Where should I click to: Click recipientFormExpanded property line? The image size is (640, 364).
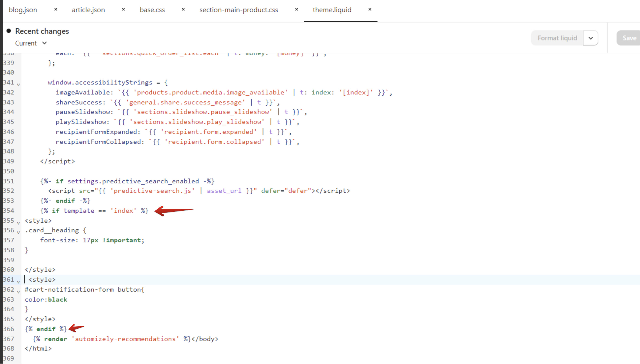point(174,132)
